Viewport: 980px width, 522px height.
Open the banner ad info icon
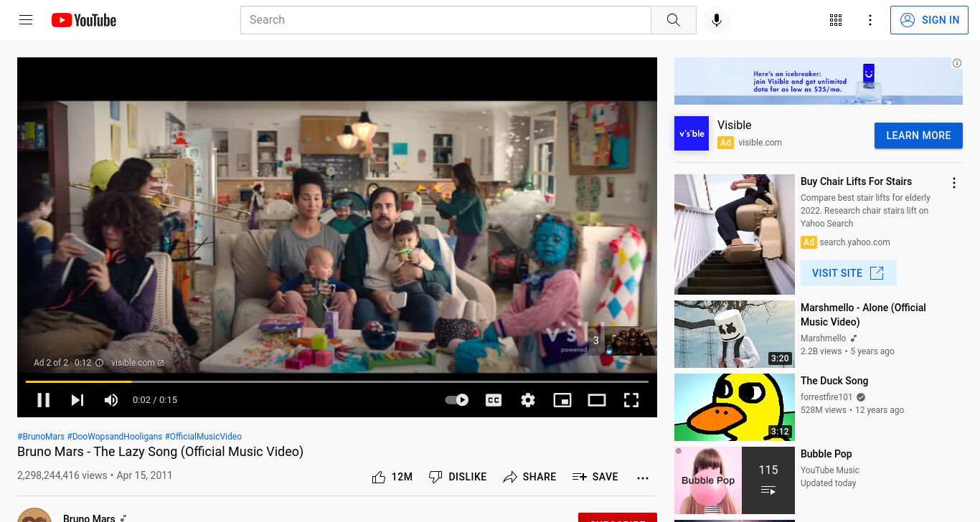point(957,63)
